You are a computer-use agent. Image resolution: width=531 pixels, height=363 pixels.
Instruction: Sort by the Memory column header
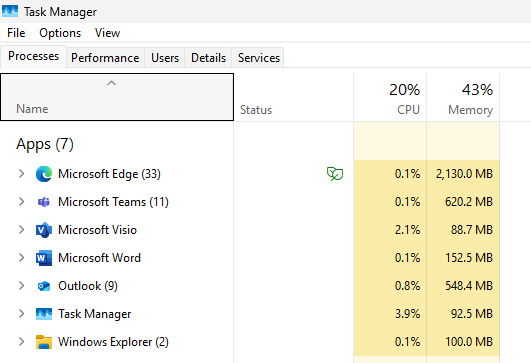[x=463, y=97]
